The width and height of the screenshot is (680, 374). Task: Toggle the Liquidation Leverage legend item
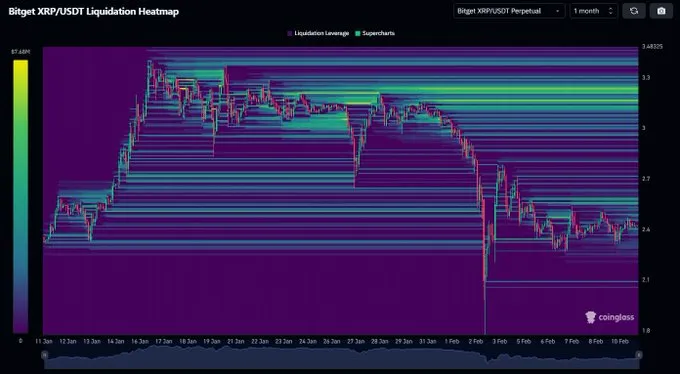click(x=318, y=33)
